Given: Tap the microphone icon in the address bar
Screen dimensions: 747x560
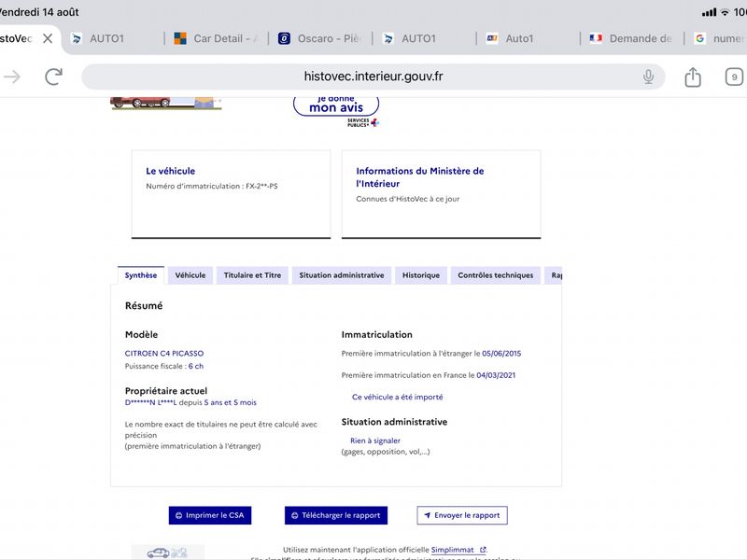Looking at the screenshot, I should [x=648, y=77].
